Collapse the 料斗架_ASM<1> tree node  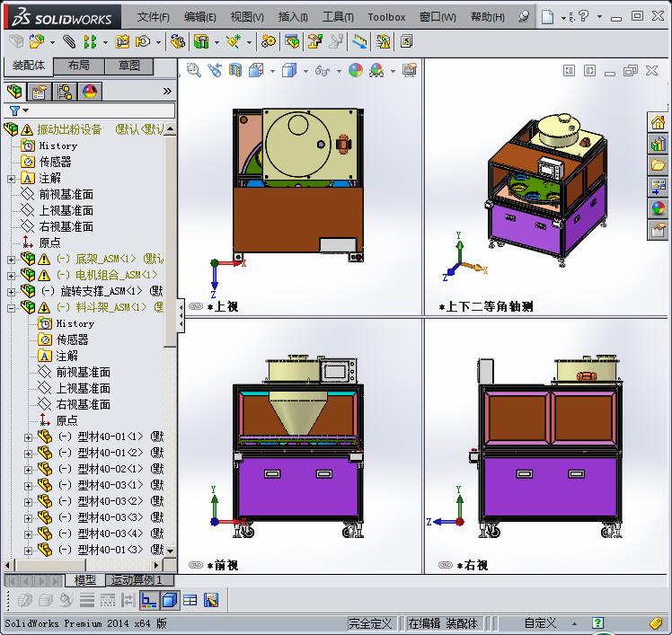(11, 308)
